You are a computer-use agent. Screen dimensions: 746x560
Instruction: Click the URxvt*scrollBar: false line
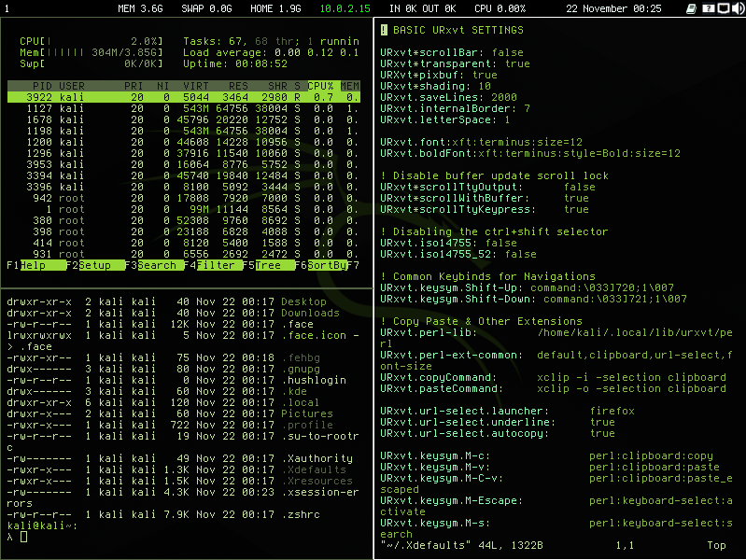tap(452, 52)
